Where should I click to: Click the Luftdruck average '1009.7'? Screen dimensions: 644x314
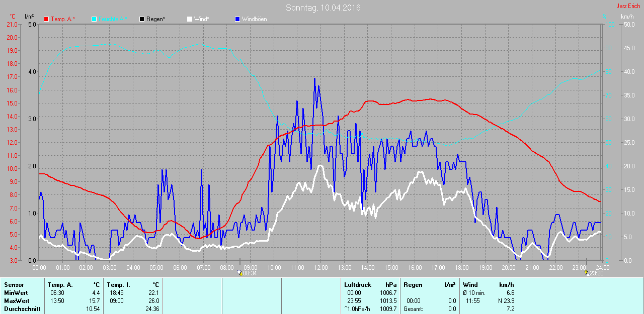point(387,309)
